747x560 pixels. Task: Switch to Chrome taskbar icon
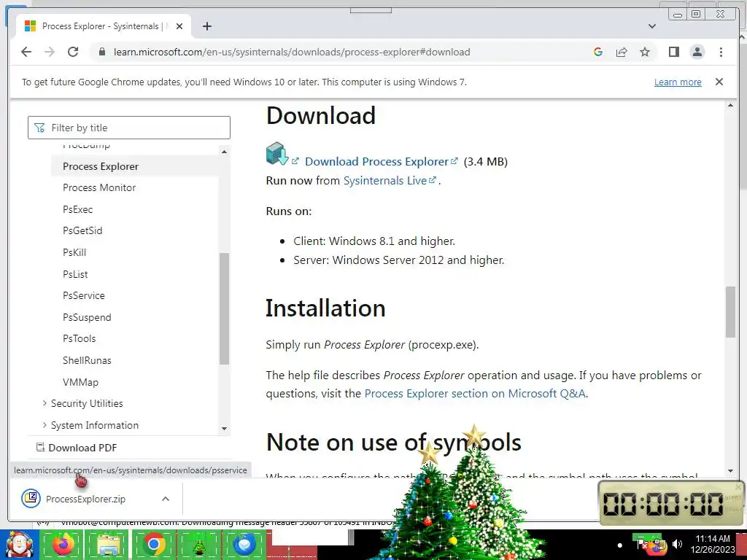tap(153, 544)
